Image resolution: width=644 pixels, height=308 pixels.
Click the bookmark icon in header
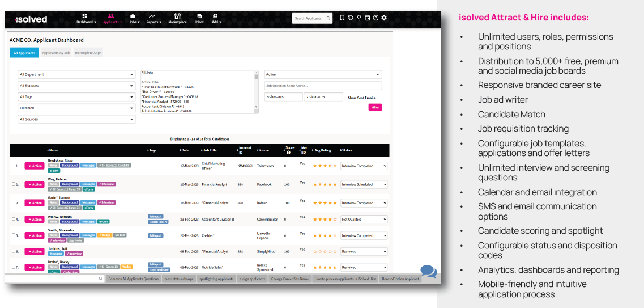[342, 18]
